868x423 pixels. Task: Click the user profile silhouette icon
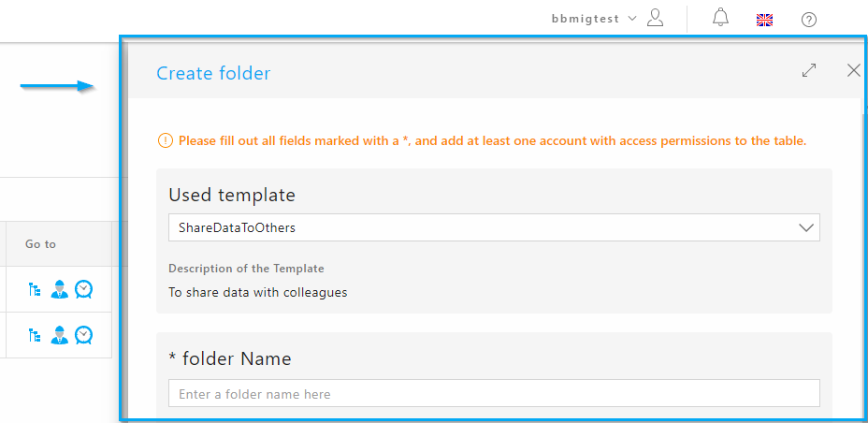point(655,18)
